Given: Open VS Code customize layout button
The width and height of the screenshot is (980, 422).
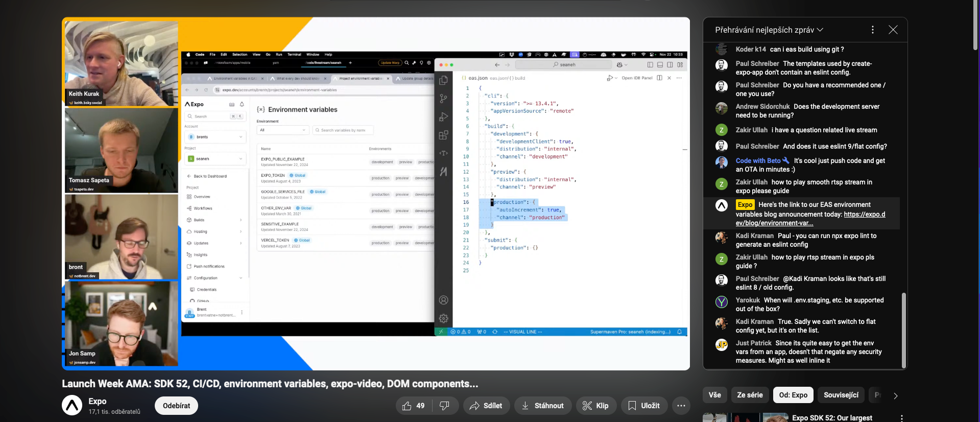Looking at the screenshot, I should click(x=680, y=65).
